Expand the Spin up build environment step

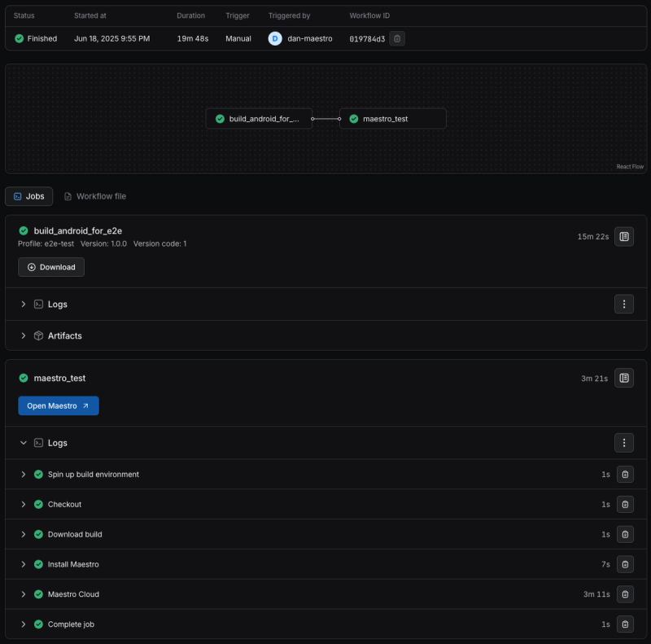[24, 475]
